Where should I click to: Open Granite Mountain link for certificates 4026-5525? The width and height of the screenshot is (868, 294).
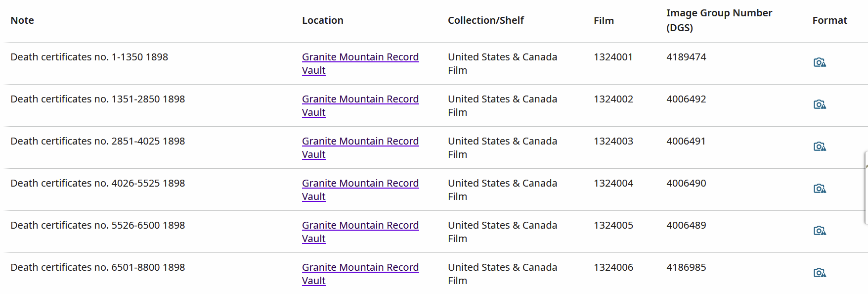tap(360, 184)
